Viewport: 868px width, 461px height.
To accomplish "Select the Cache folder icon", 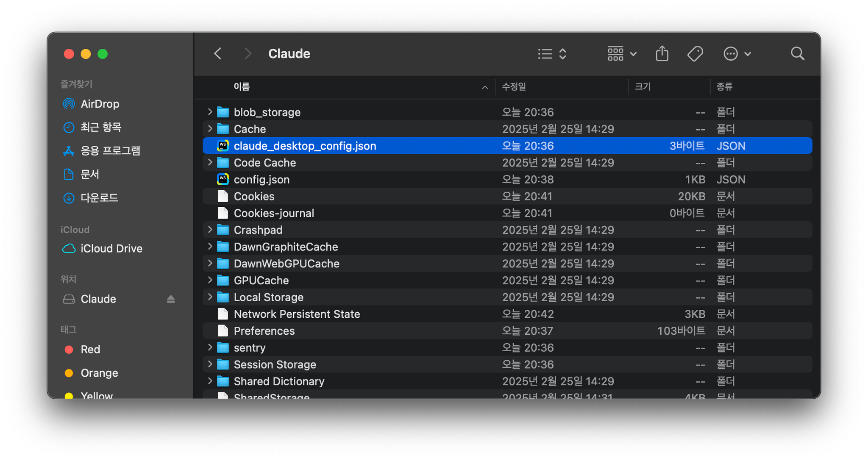I will [x=223, y=129].
